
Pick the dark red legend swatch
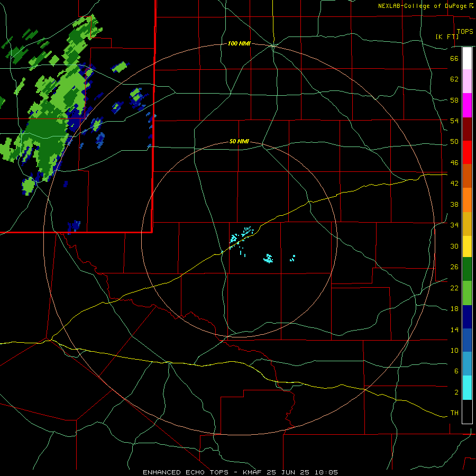pos(467,129)
